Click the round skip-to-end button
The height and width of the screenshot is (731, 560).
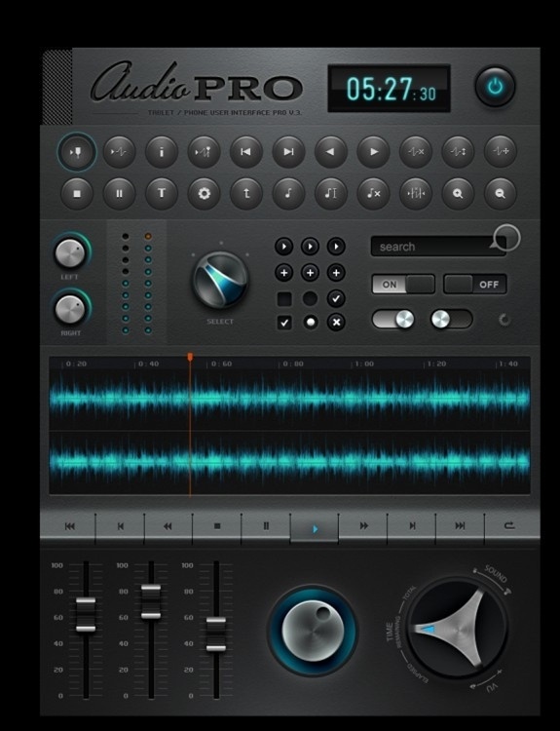(x=288, y=152)
